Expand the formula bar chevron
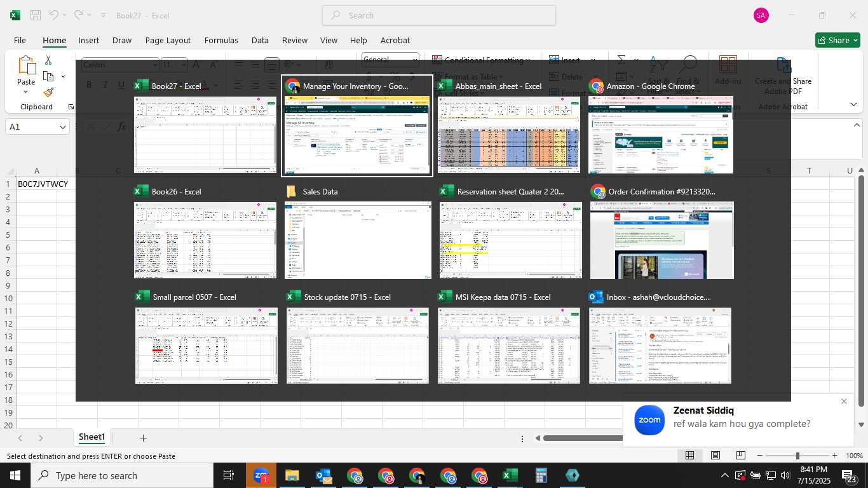The height and width of the screenshot is (488, 868). pyautogui.click(x=856, y=125)
